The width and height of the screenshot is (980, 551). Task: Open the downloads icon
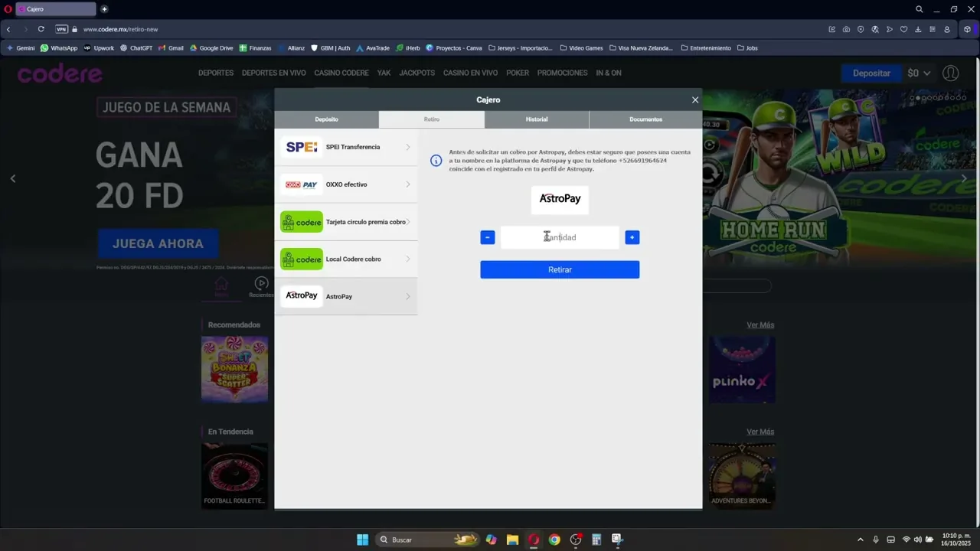coord(918,29)
